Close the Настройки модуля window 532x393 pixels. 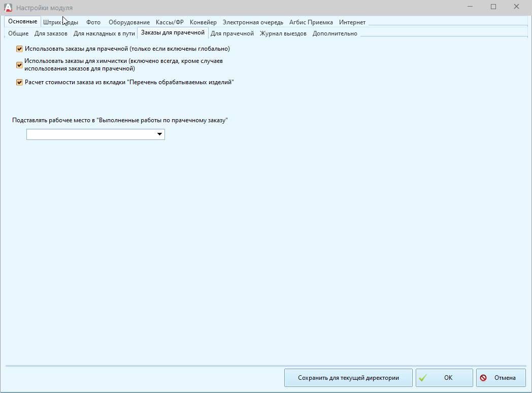click(516, 7)
